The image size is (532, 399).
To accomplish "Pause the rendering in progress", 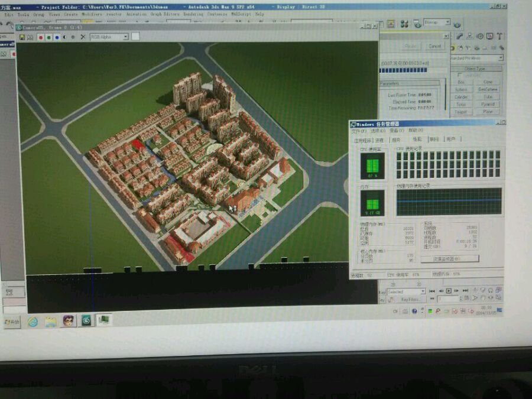I will coord(411,46).
